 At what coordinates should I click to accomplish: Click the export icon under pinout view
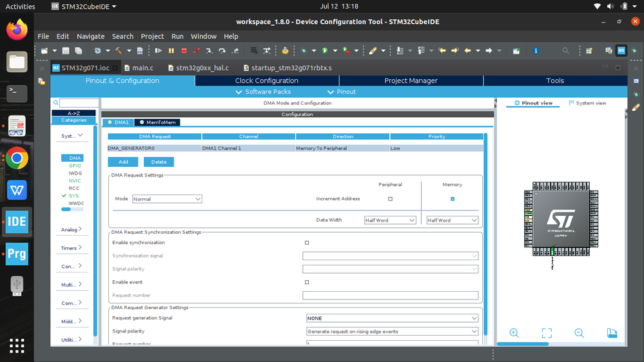tap(612, 333)
